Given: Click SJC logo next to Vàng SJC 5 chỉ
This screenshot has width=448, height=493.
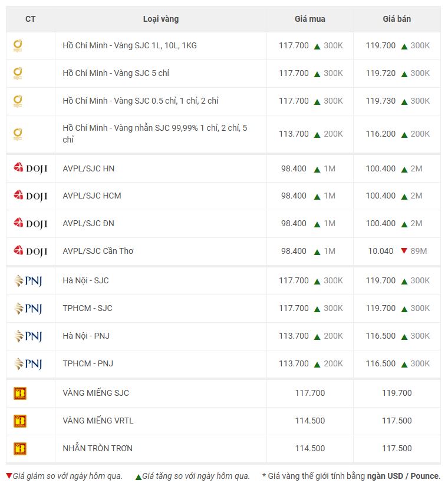Looking at the screenshot, I should point(18,74).
